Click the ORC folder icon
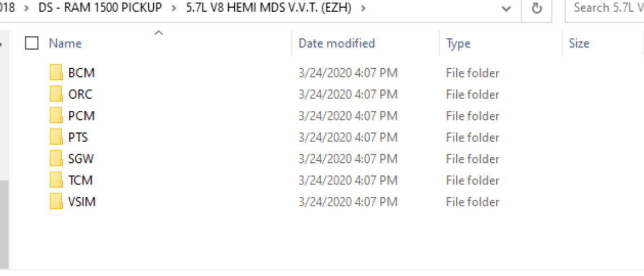Viewport: 644px width, 276px height. 56,95
